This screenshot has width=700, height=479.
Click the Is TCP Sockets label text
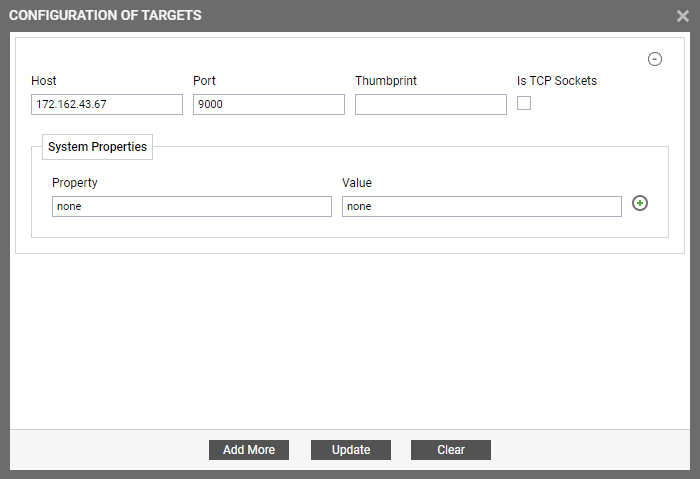[x=557, y=81]
